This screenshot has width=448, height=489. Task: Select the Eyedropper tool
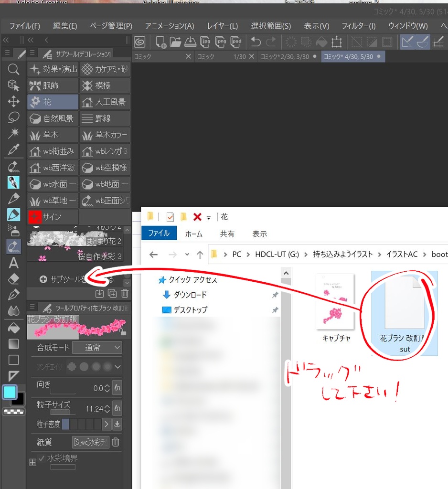(13, 149)
